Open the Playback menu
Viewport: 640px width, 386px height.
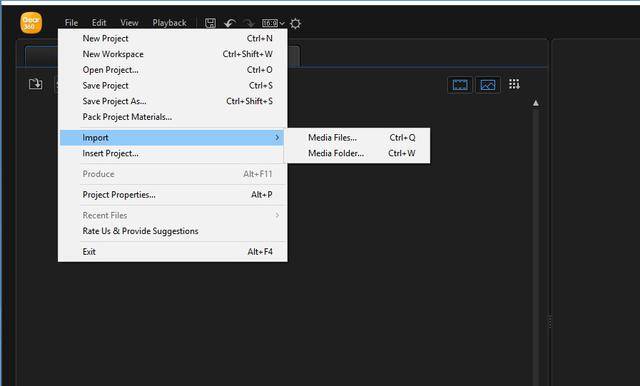169,23
